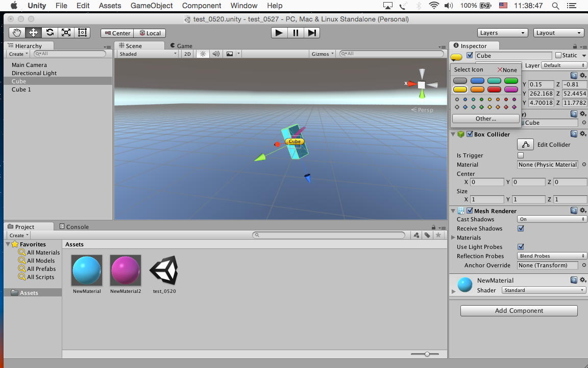Viewport: 588px width, 368px height.
Task: Toggle pivot Center button
Action: click(x=117, y=33)
